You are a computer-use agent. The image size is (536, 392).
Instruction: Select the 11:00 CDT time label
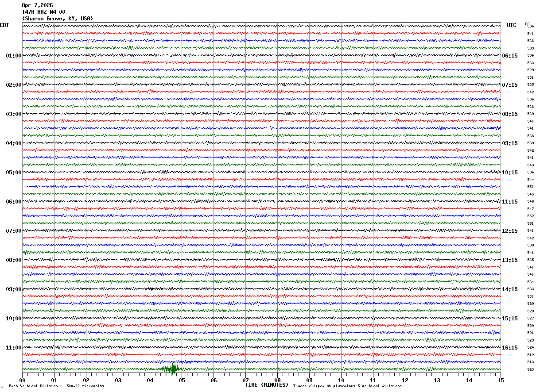pos(14,348)
